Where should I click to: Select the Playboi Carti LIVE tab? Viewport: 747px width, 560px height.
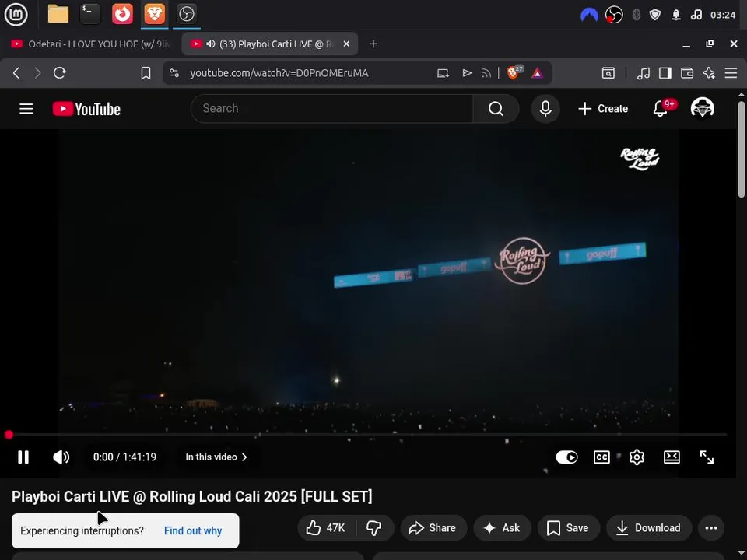(x=269, y=44)
